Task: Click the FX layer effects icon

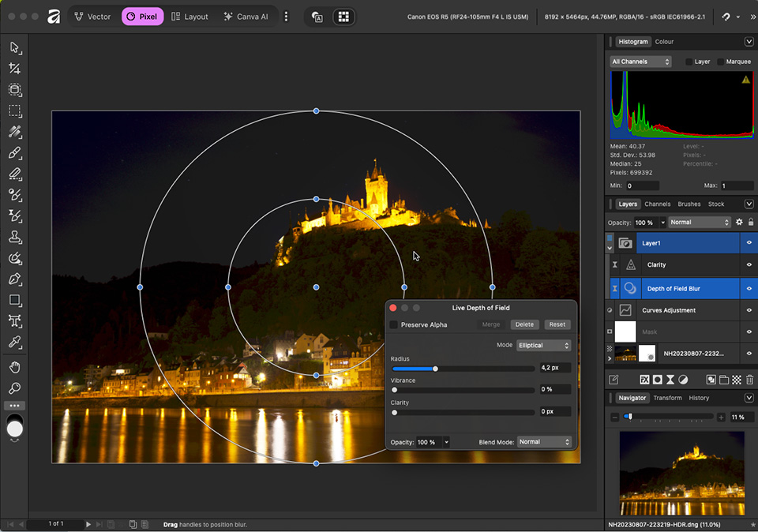Action: 644,380
